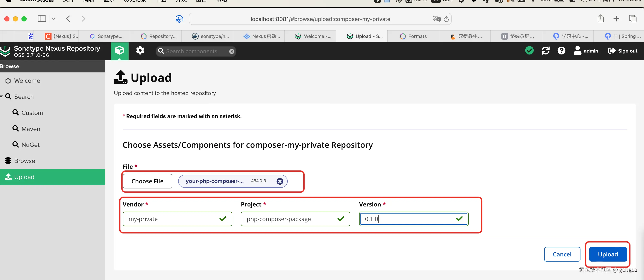Open the admin user account
Viewport: 644px width, 280px height.
(586, 51)
